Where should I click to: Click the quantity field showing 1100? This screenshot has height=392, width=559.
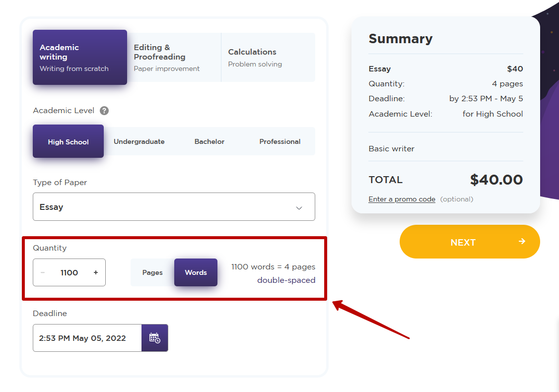tap(69, 272)
